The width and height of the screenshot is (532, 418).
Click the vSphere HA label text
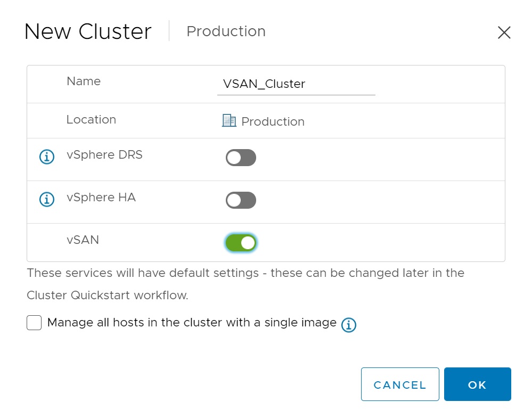pos(101,198)
